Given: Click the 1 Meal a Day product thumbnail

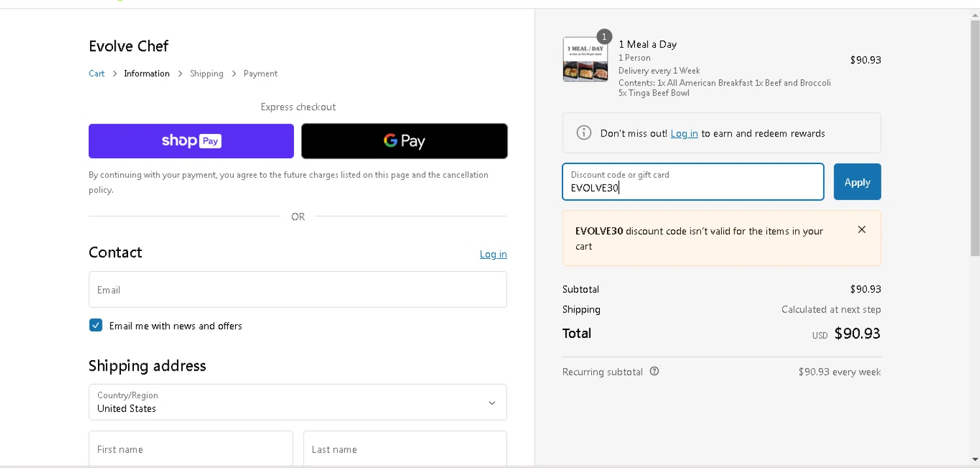Looking at the screenshot, I should coord(585,59).
